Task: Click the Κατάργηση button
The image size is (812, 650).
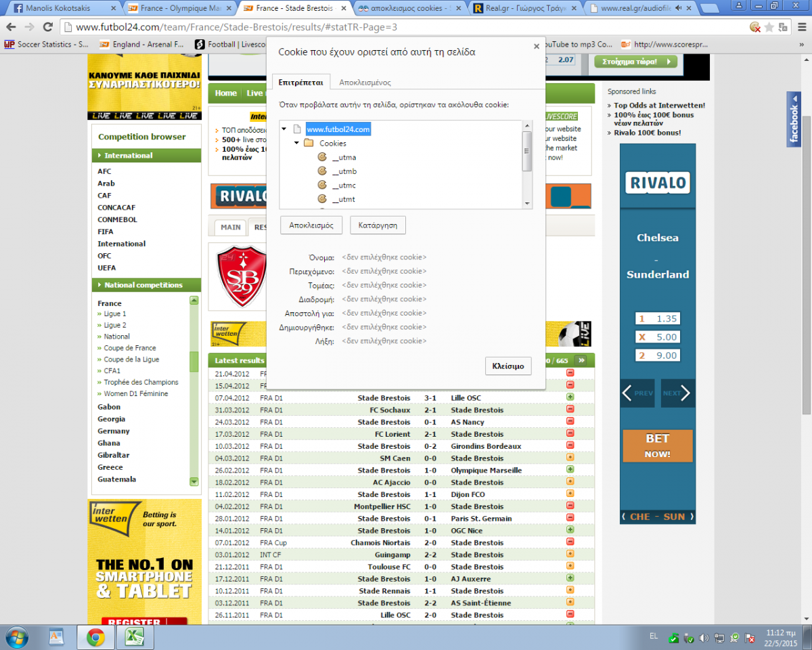Action: 378,225
